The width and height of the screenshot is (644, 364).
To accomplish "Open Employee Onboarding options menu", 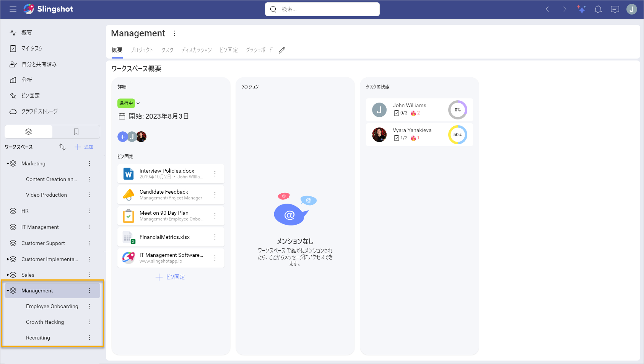I will point(89,306).
